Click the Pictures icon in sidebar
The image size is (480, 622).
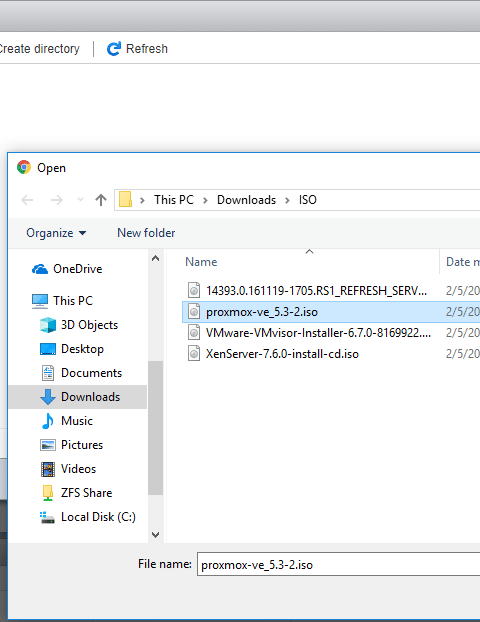coord(48,445)
